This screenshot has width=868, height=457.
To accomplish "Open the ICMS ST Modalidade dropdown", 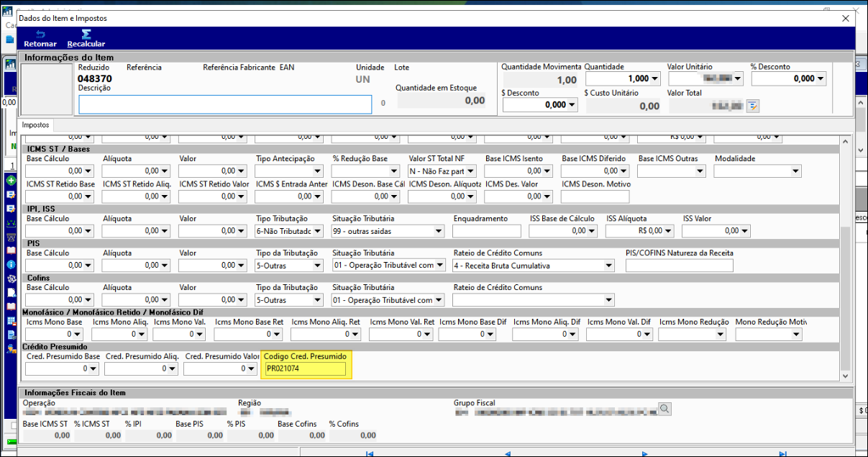I will coord(795,171).
